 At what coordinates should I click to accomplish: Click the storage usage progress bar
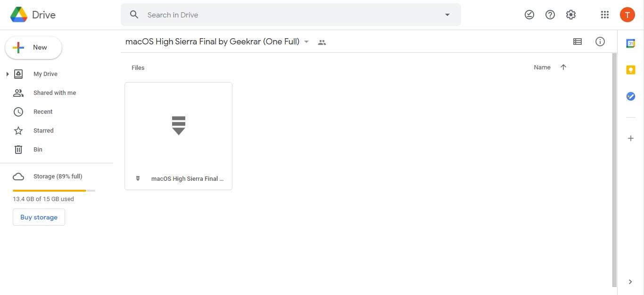(54, 191)
